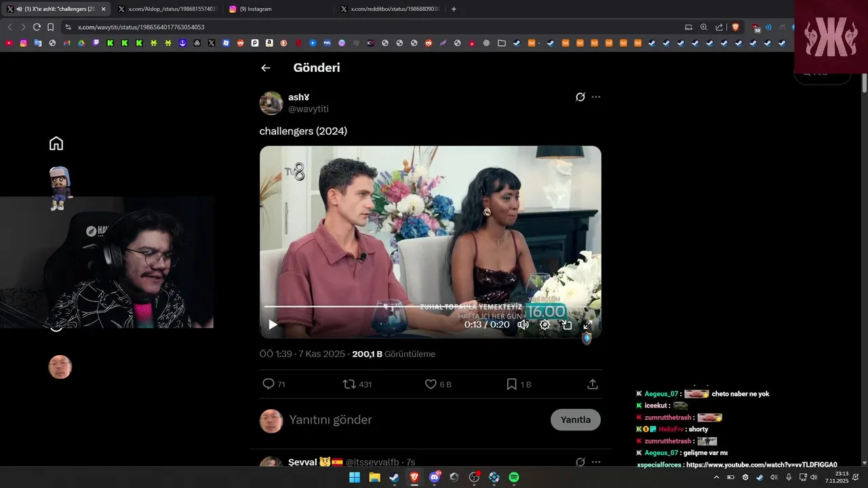Click the reply icon showing 71
The width and height of the screenshot is (868, 488).
click(x=269, y=384)
